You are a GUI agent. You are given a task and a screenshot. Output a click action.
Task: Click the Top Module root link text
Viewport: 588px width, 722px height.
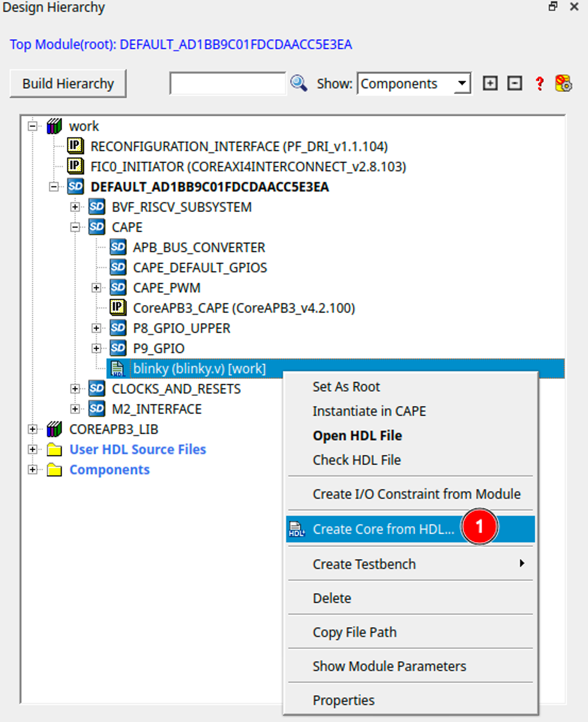pos(181,45)
